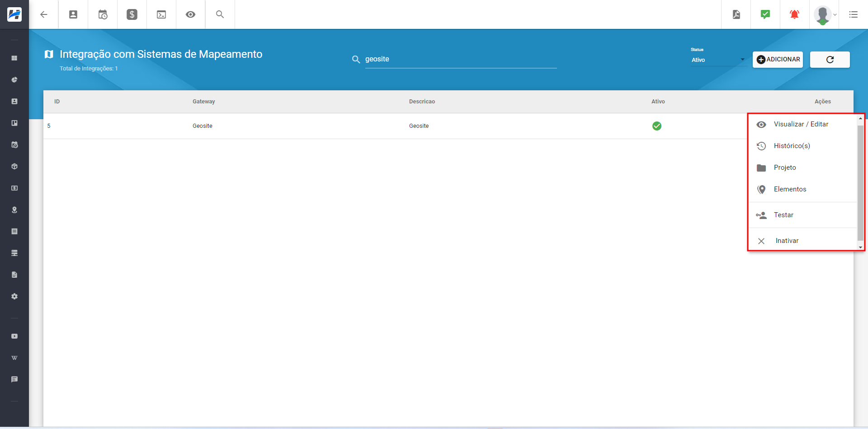Image resolution: width=868 pixels, height=429 pixels.
Task: Open the red alarm bell notifications
Action: (794, 14)
